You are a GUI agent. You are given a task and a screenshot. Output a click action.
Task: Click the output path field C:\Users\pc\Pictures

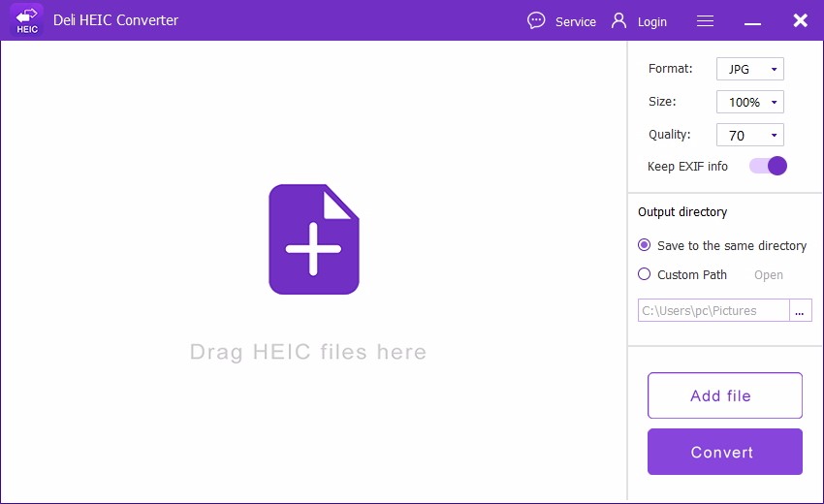point(713,310)
